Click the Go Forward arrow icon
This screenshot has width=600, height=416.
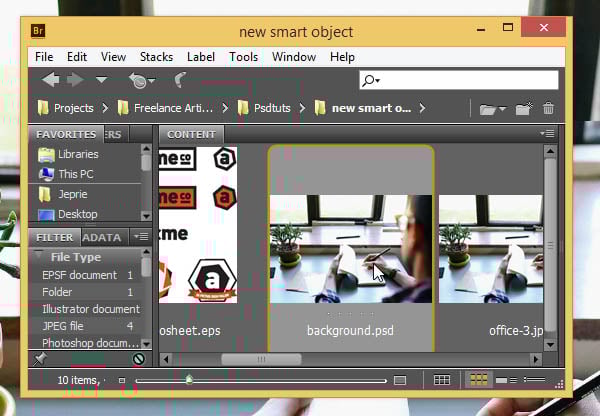click(x=75, y=80)
